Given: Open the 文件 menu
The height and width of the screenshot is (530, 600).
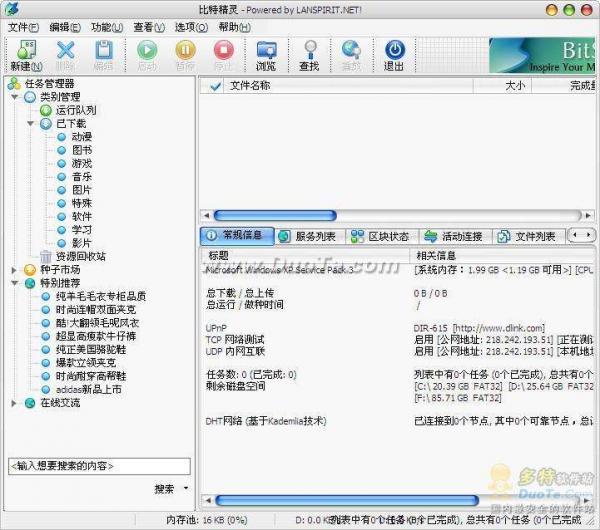Looking at the screenshot, I should point(23,28).
